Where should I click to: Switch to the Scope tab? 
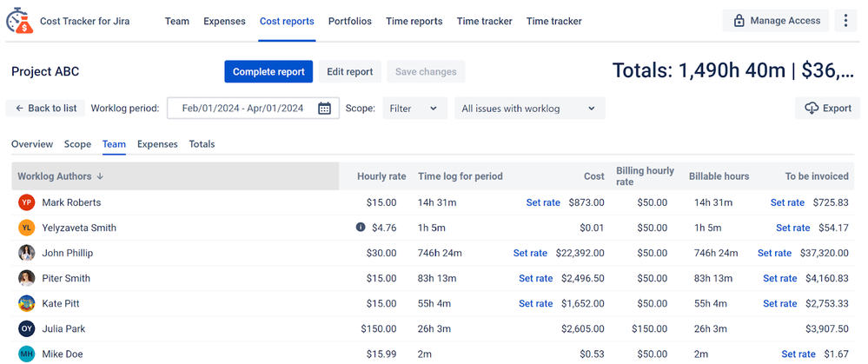[77, 144]
